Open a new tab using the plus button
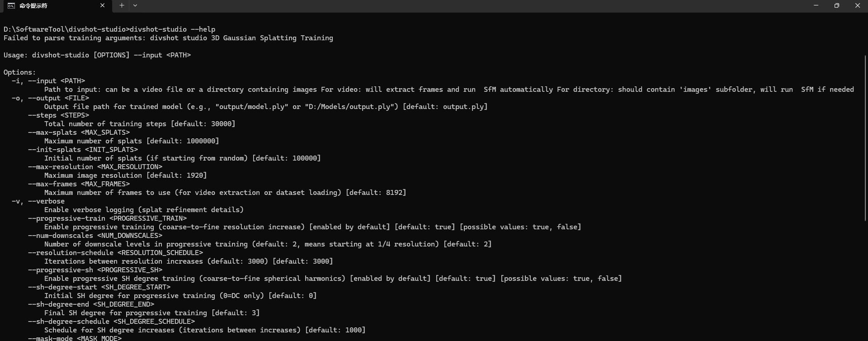Screen dimensions: 868x341 click(x=121, y=5)
